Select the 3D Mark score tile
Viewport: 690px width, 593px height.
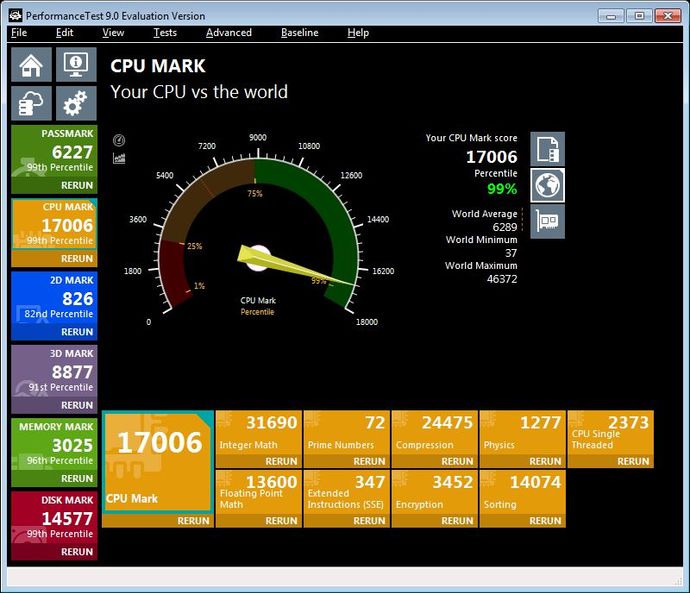point(54,371)
